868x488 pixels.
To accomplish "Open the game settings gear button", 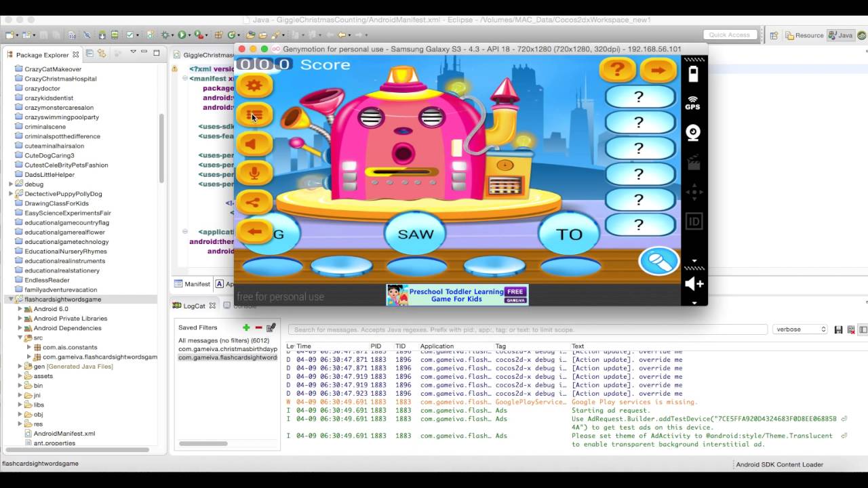I will [x=254, y=85].
